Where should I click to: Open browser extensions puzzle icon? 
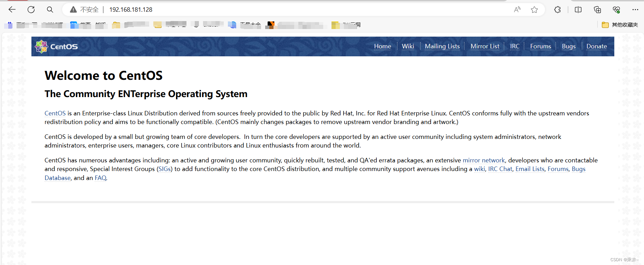[x=557, y=10]
